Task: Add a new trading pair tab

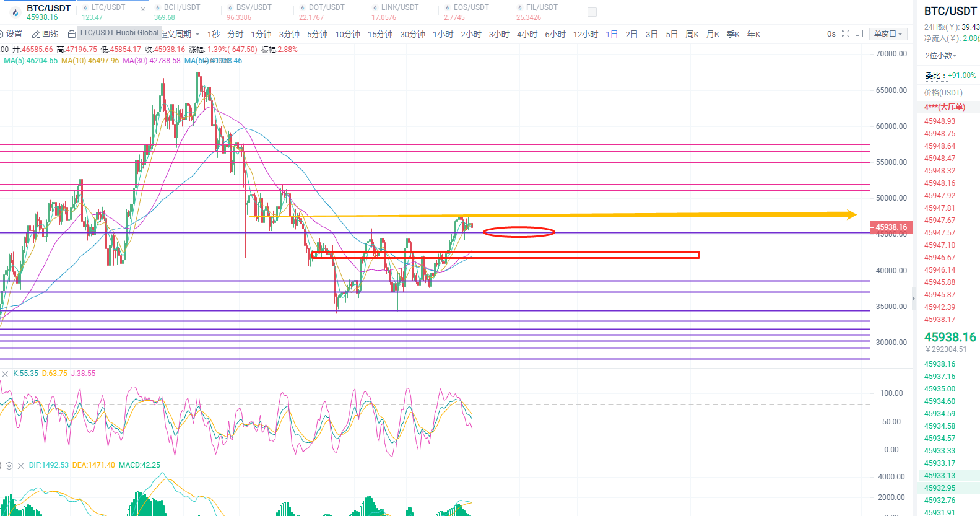Action: tap(592, 12)
